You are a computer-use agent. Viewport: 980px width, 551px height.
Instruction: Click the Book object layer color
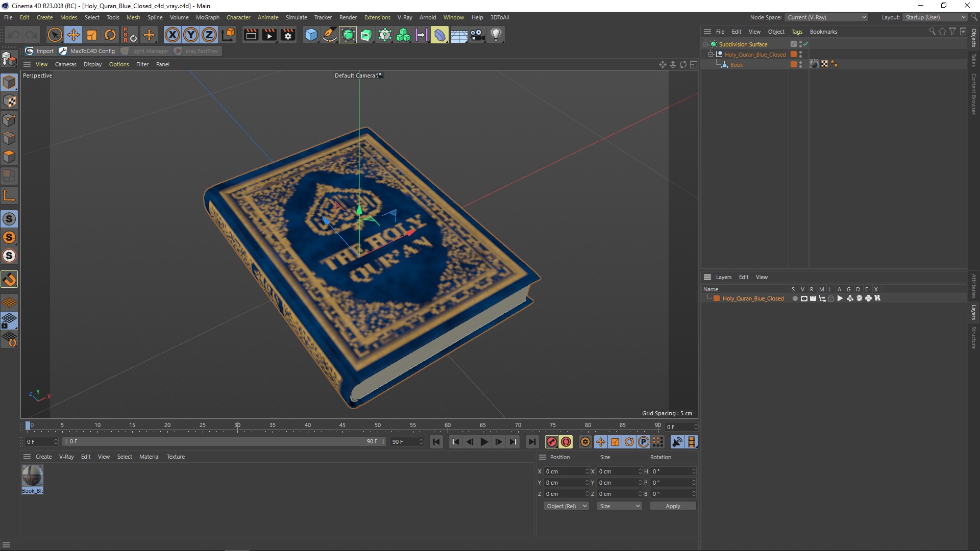pyautogui.click(x=794, y=64)
